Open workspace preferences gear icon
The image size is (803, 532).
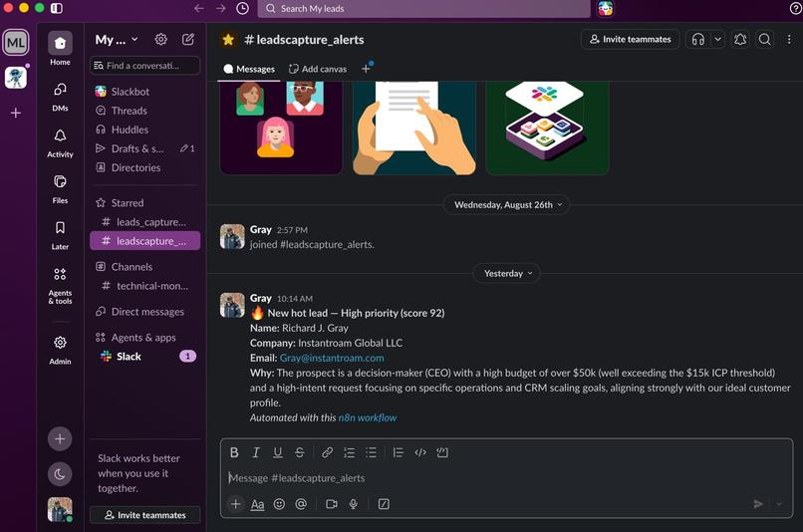(160, 40)
